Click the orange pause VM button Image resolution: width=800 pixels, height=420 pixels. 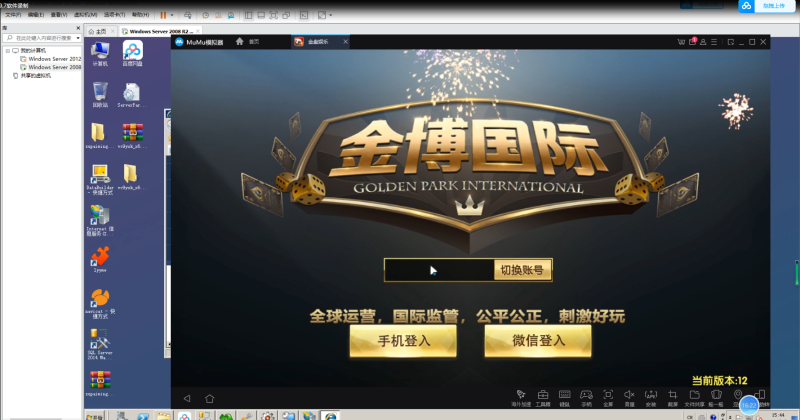pyautogui.click(x=163, y=15)
